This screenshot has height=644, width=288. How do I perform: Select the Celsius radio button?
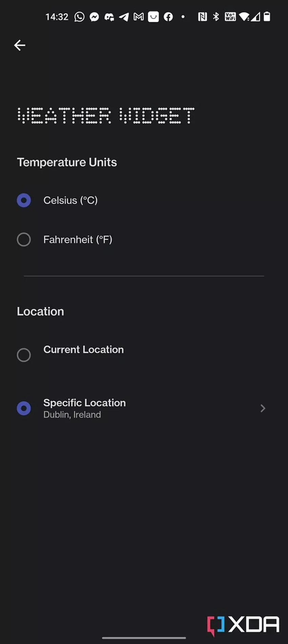coord(24,200)
